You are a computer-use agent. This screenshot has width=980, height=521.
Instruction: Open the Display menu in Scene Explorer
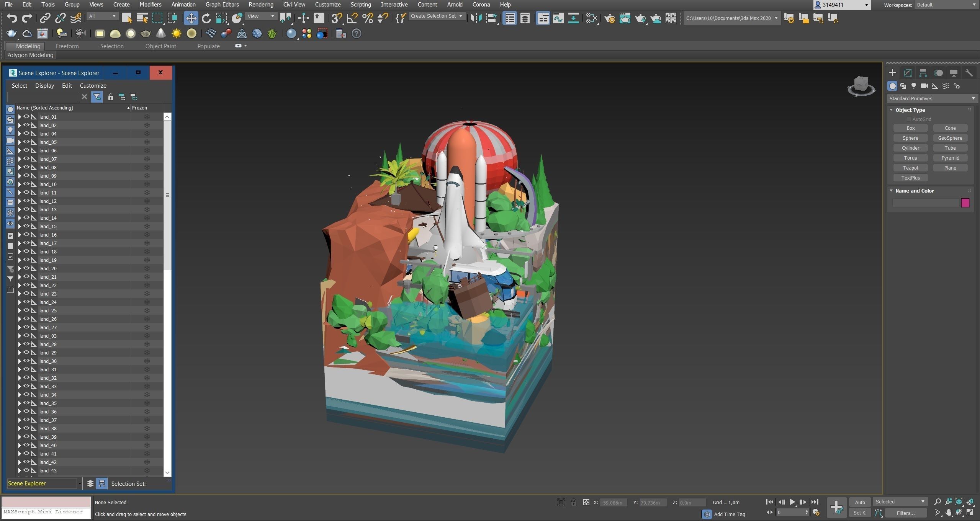click(x=44, y=85)
